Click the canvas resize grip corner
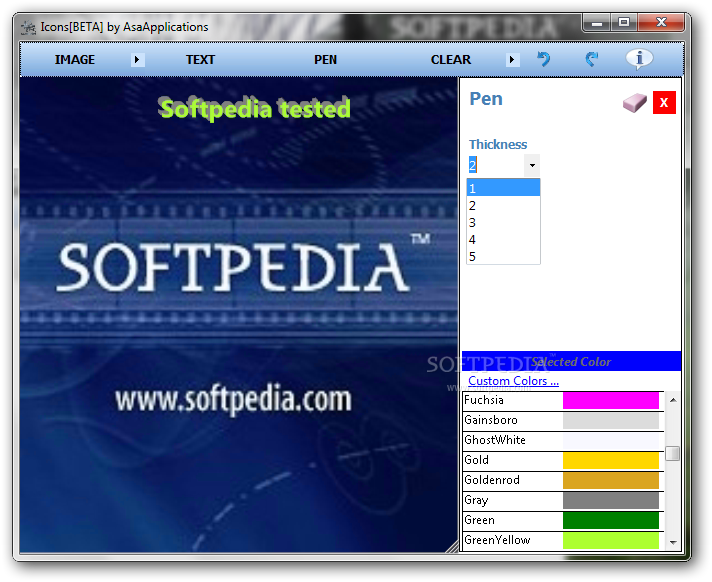 452,547
